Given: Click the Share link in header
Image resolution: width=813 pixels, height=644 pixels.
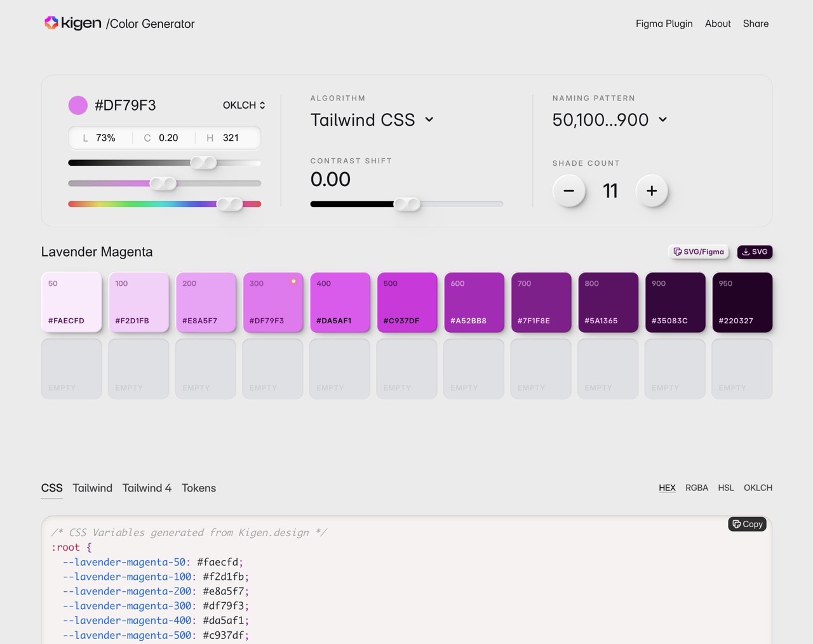Looking at the screenshot, I should tap(755, 23).
